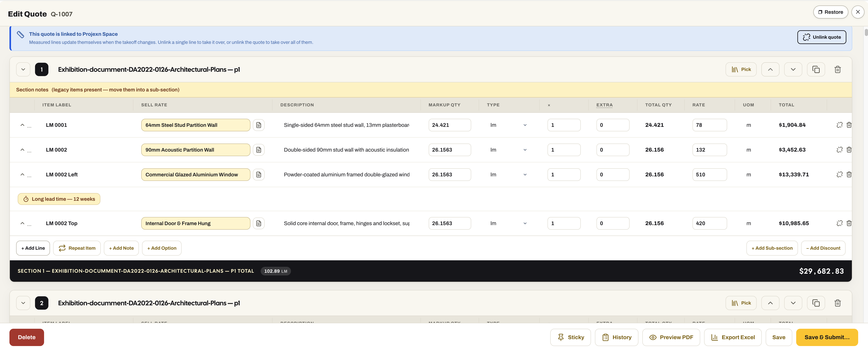Click – Add Discount

point(823,248)
